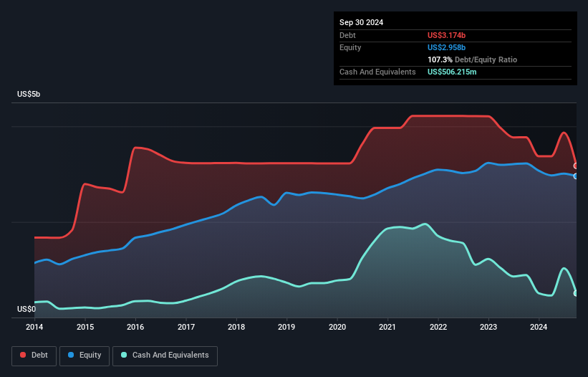Click the 2022 x-axis label
This screenshot has height=377, width=588.
(438, 327)
